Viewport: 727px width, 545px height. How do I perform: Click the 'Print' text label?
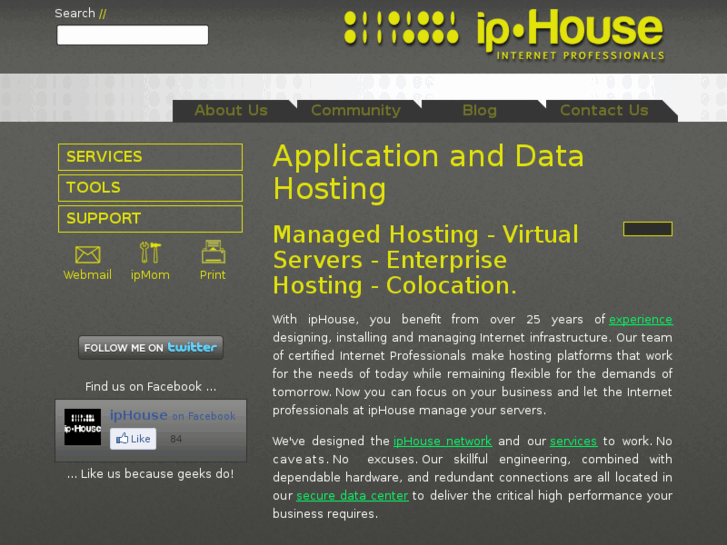(x=213, y=275)
